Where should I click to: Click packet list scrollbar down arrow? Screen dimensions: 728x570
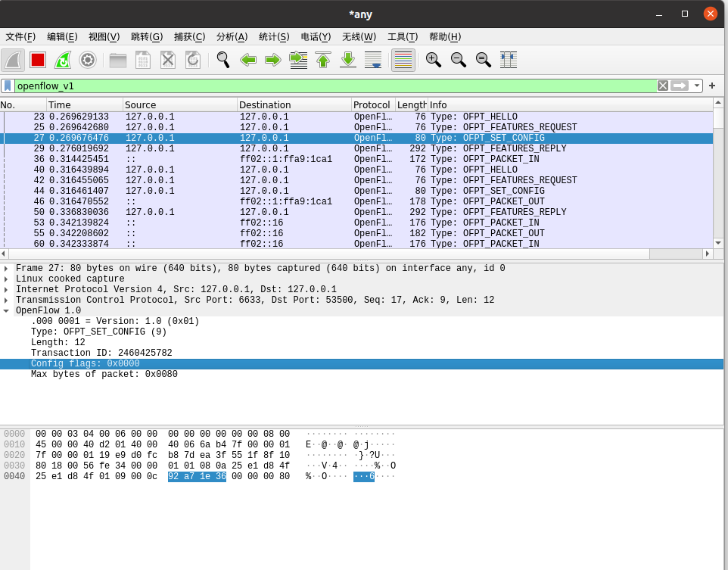(718, 243)
